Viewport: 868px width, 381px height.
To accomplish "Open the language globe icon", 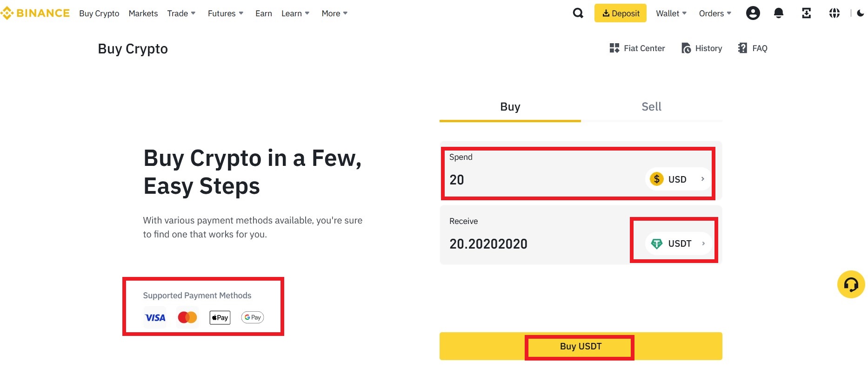I will click(834, 13).
